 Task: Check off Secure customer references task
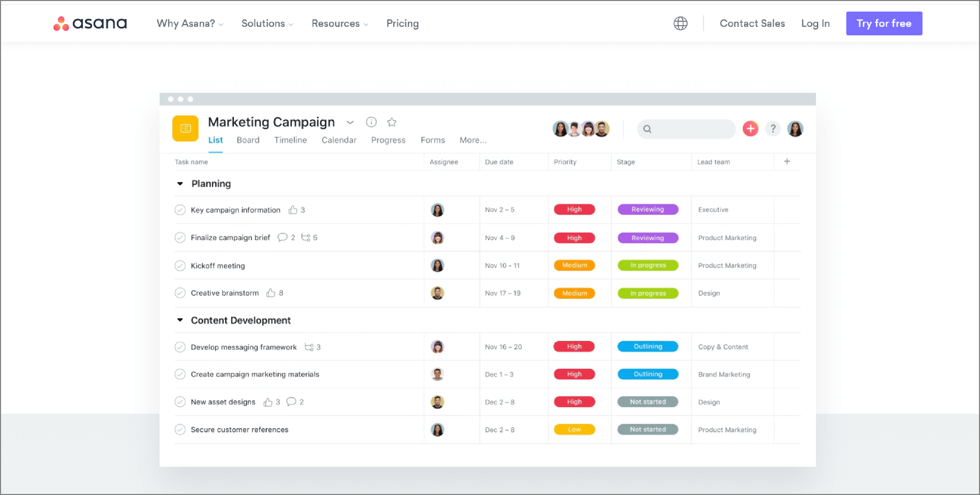coord(180,429)
